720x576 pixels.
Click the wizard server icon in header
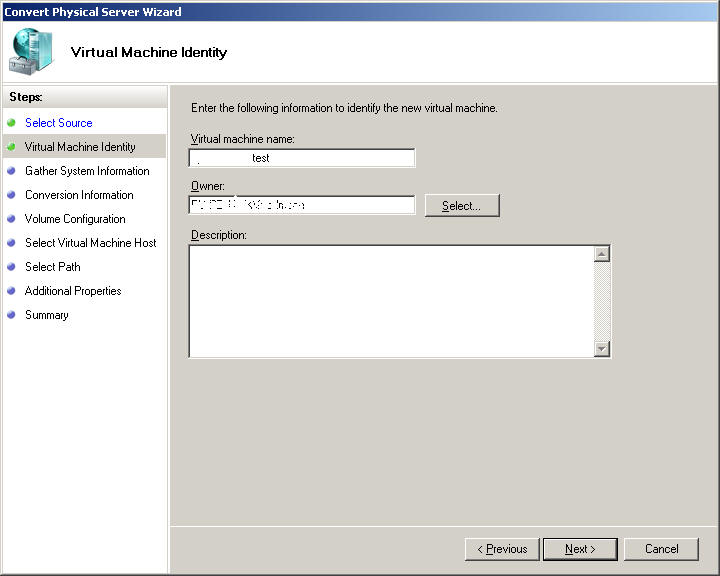(x=32, y=51)
